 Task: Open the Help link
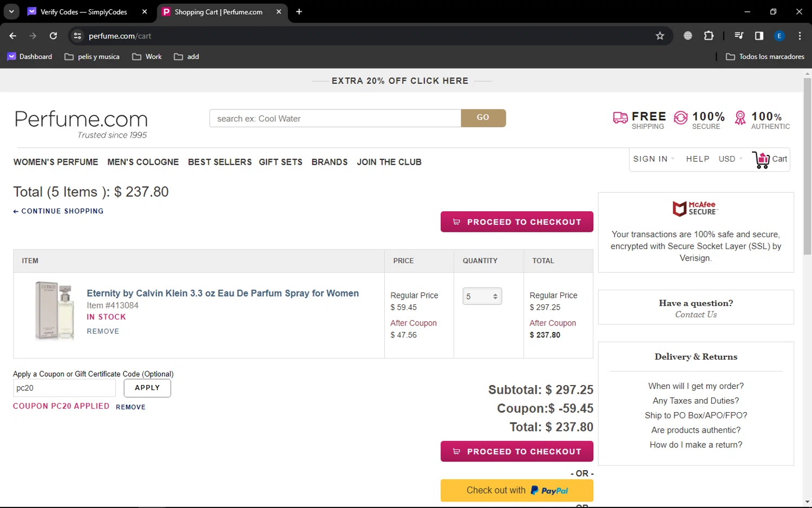click(698, 159)
